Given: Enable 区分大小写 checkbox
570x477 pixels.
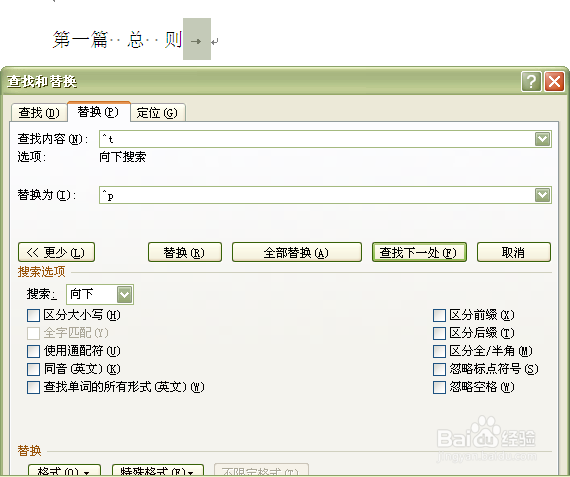Looking at the screenshot, I should [33, 315].
